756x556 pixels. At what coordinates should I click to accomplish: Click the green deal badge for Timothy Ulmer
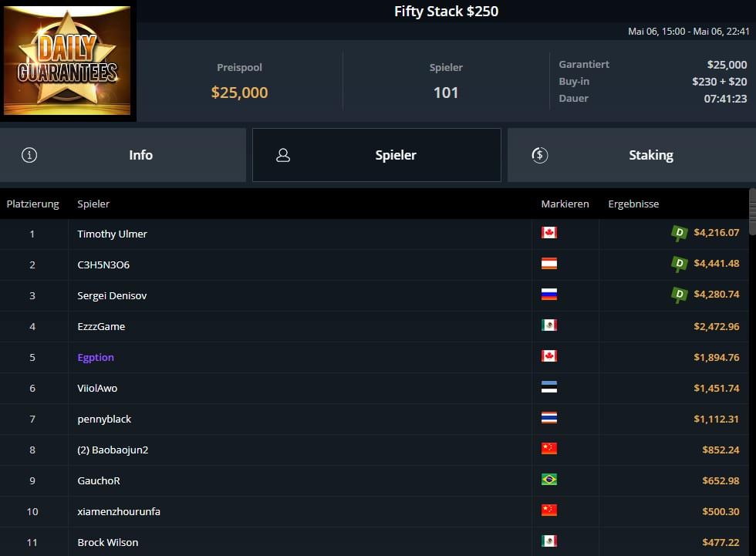coord(680,233)
